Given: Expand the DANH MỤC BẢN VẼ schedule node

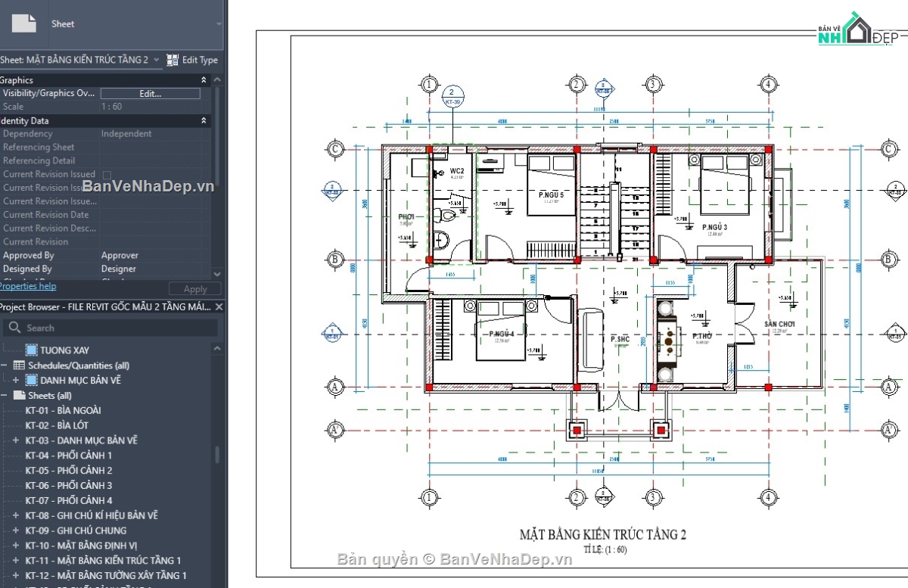Looking at the screenshot, I should click(x=16, y=380).
